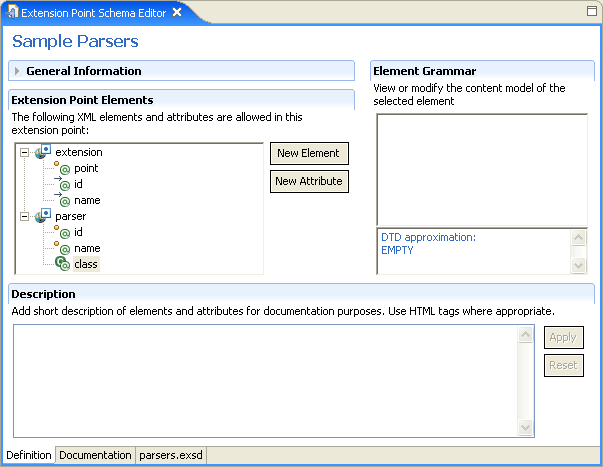This screenshot has height=467, width=603.
Task: Select id attribute under extension
Action: pyautogui.click(x=78, y=184)
